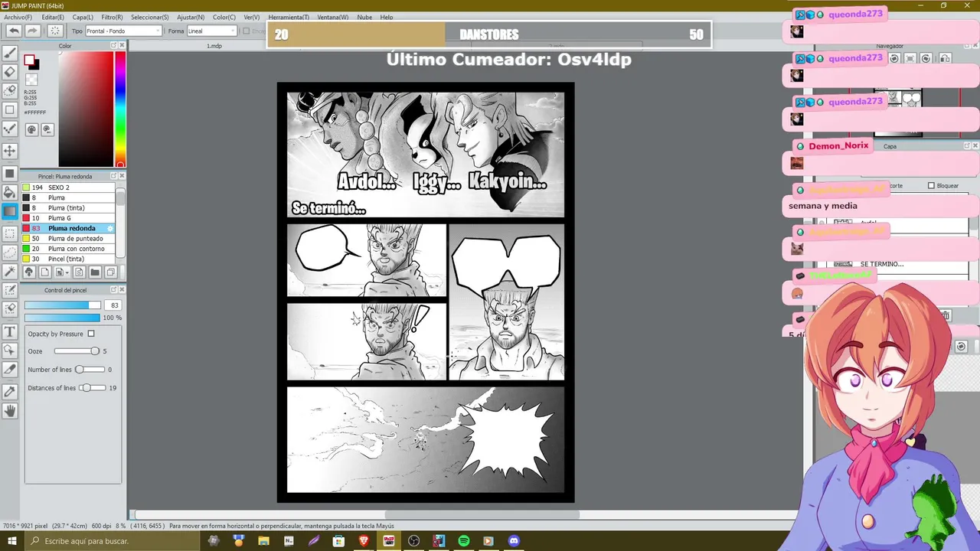Click the foreground color swatch

pos(29,60)
